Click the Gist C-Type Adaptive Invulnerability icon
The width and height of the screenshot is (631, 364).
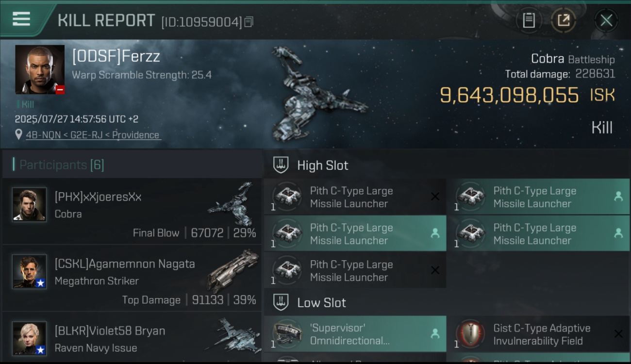tap(470, 334)
